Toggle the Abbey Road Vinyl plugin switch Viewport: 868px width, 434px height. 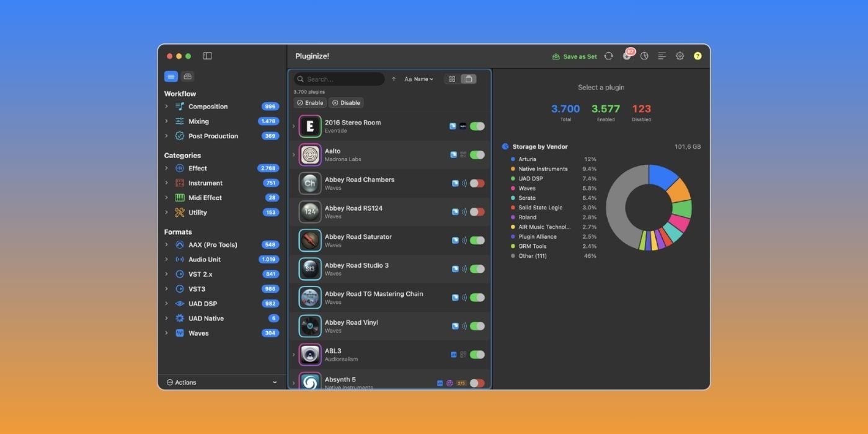pyautogui.click(x=477, y=326)
